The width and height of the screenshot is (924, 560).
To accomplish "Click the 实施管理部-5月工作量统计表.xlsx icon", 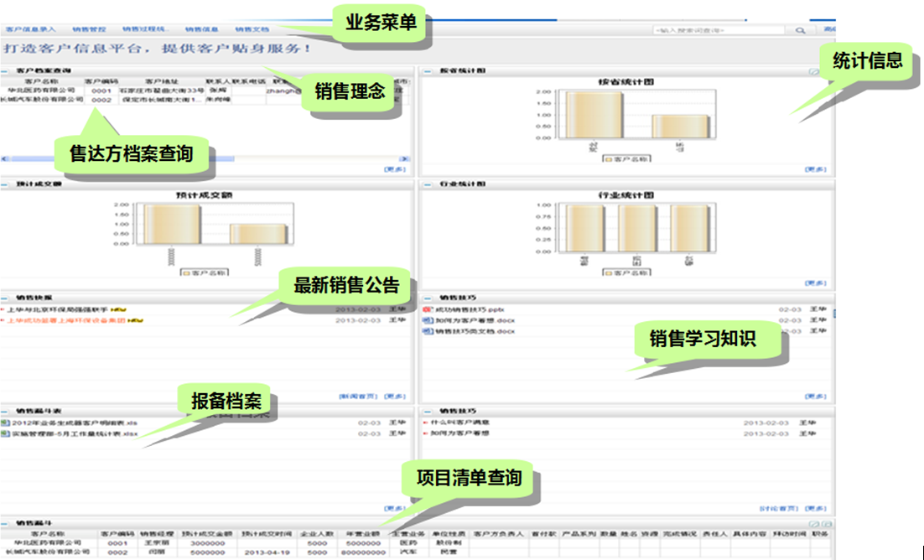I will tap(5, 434).
